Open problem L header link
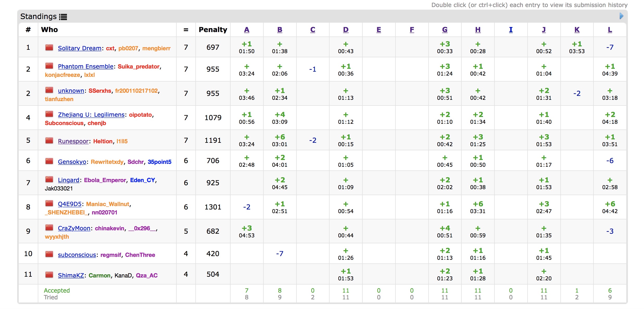This screenshot has width=644, height=309. pos(610,30)
